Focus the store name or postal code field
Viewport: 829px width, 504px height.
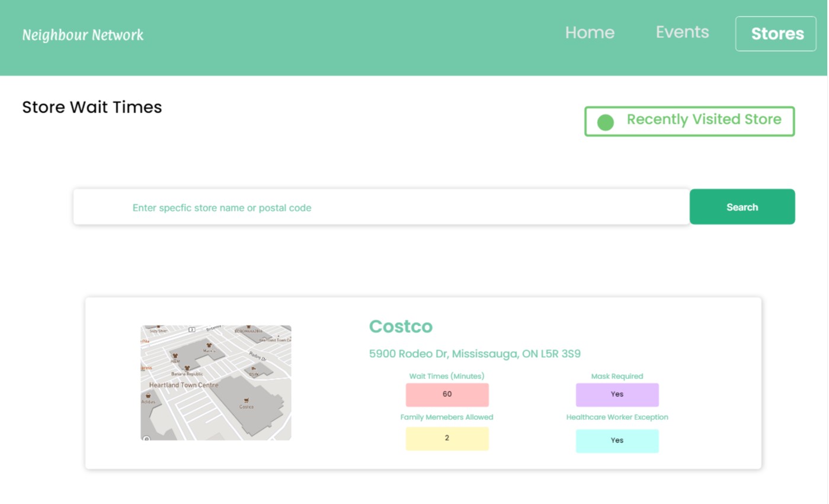pyautogui.click(x=381, y=207)
